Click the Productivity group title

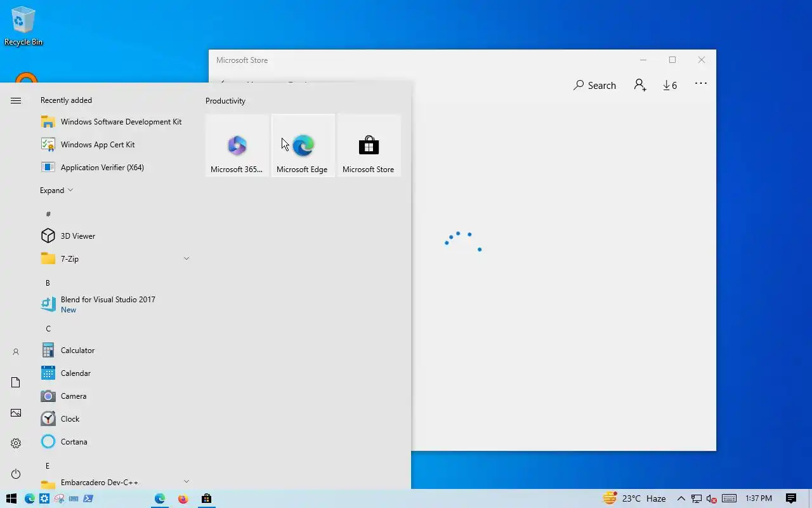coord(225,101)
